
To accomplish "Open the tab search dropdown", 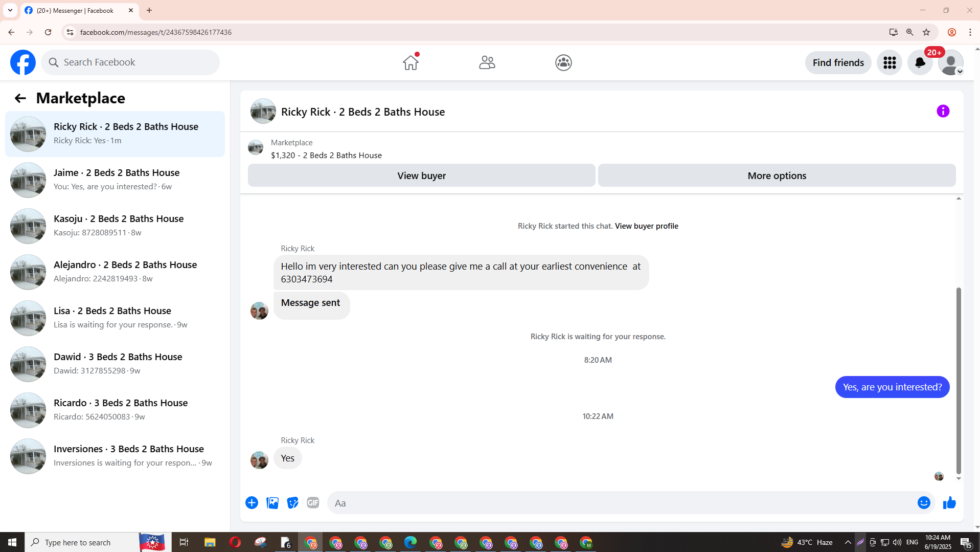I will [x=10, y=10].
